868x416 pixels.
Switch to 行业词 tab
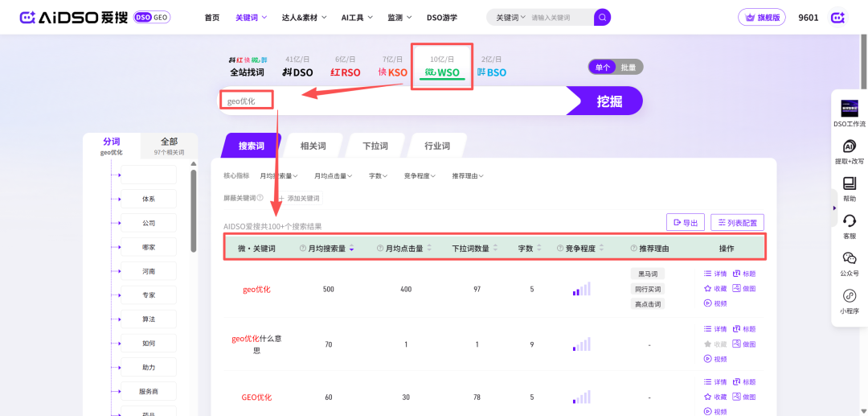[x=437, y=146]
